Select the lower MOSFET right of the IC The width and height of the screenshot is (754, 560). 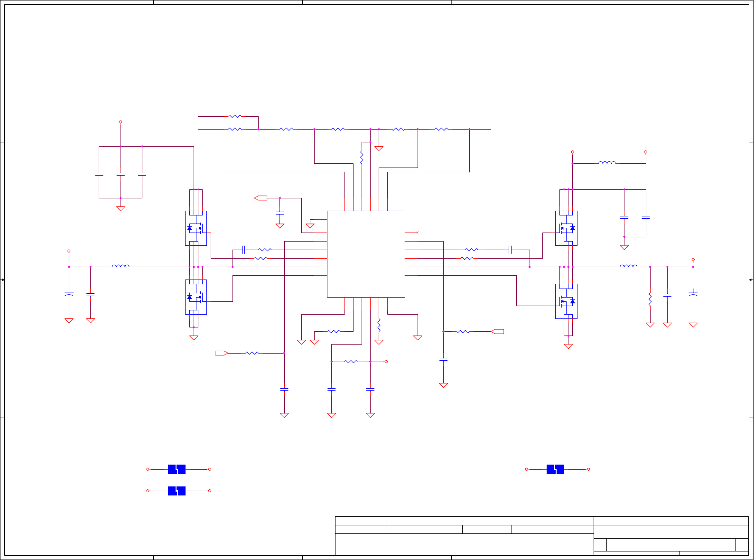tap(566, 301)
